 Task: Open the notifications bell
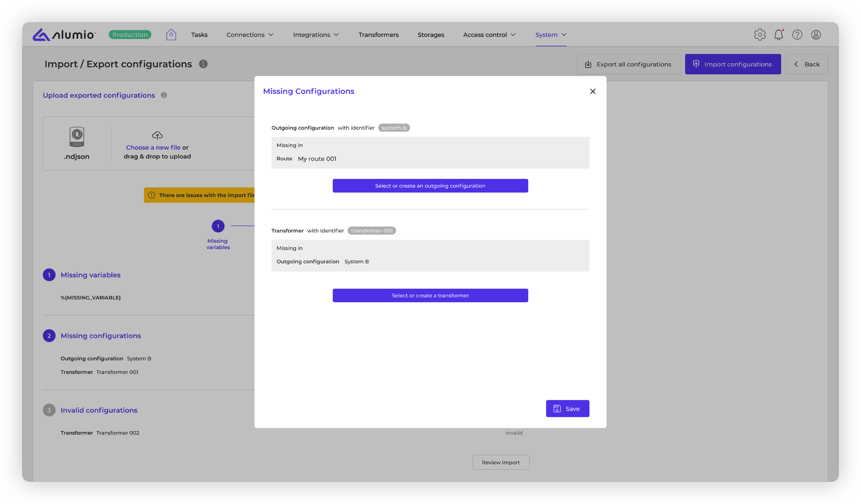click(x=778, y=35)
